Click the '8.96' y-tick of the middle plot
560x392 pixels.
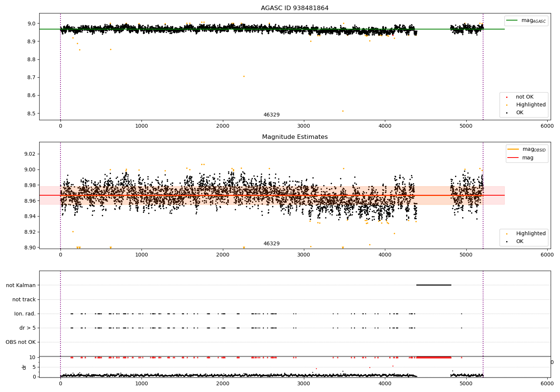pyautogui.click(x=30, y=201)
